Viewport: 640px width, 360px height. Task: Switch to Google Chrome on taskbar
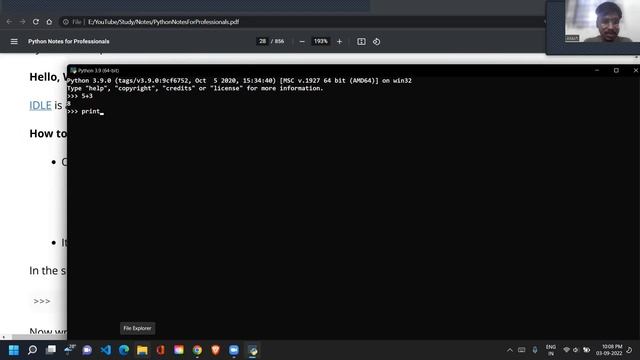197,350
